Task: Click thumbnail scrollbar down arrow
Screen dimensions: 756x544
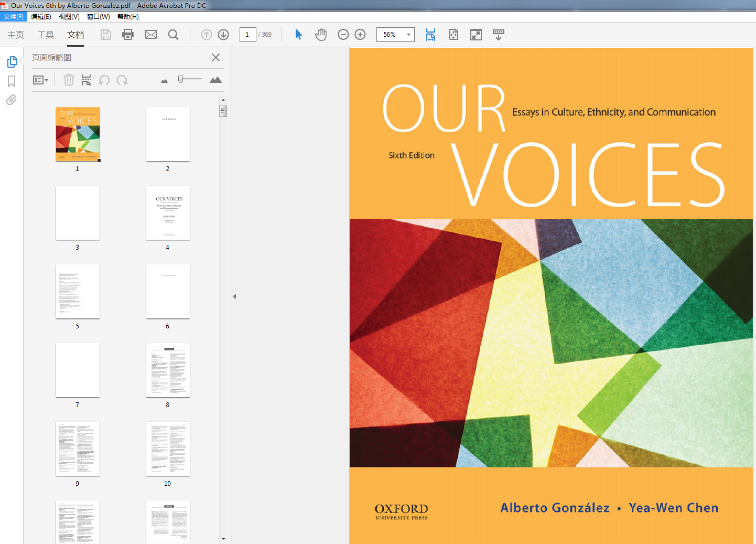Action: [x=223, y=539]
